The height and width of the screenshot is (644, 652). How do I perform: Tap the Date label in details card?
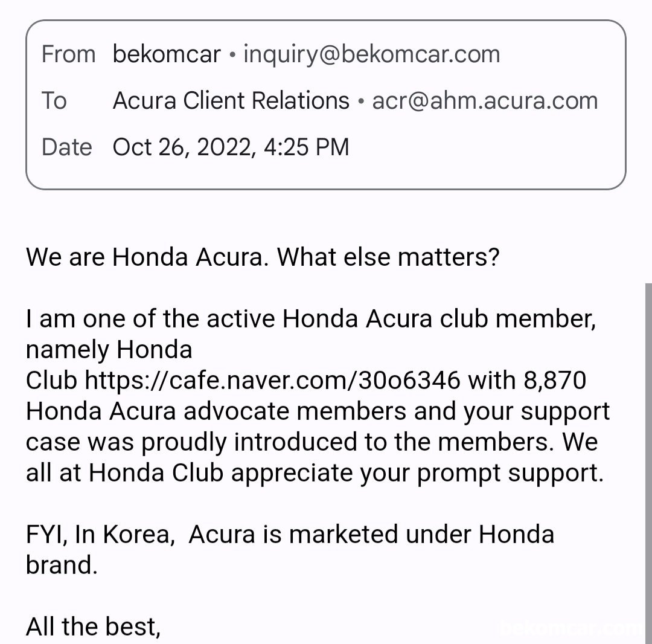[66, 147]
